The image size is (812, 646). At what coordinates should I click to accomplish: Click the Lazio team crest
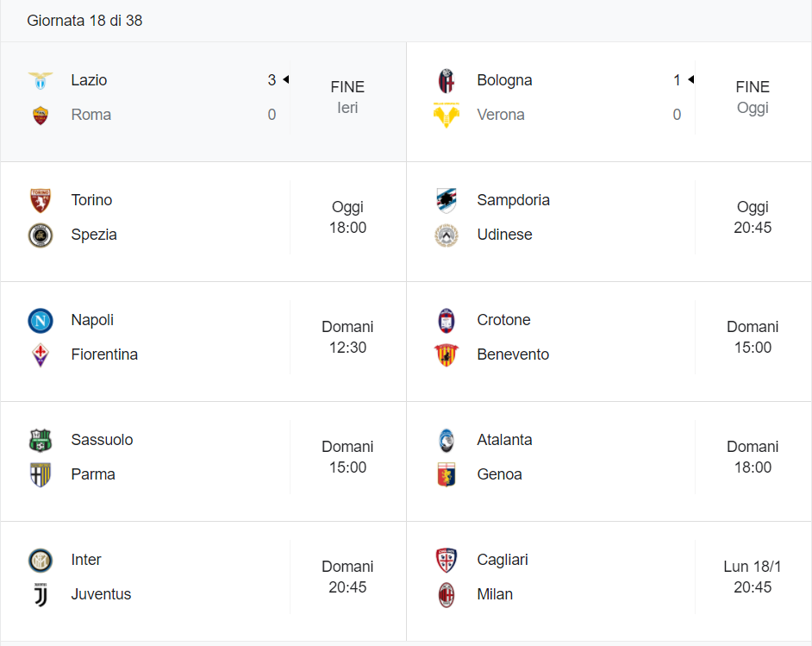point(41,81)
